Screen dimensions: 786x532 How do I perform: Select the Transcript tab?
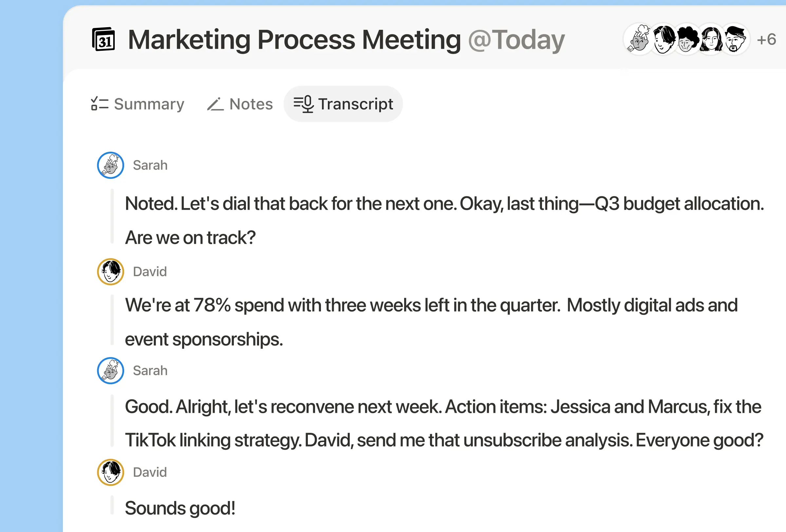[343, 104]
